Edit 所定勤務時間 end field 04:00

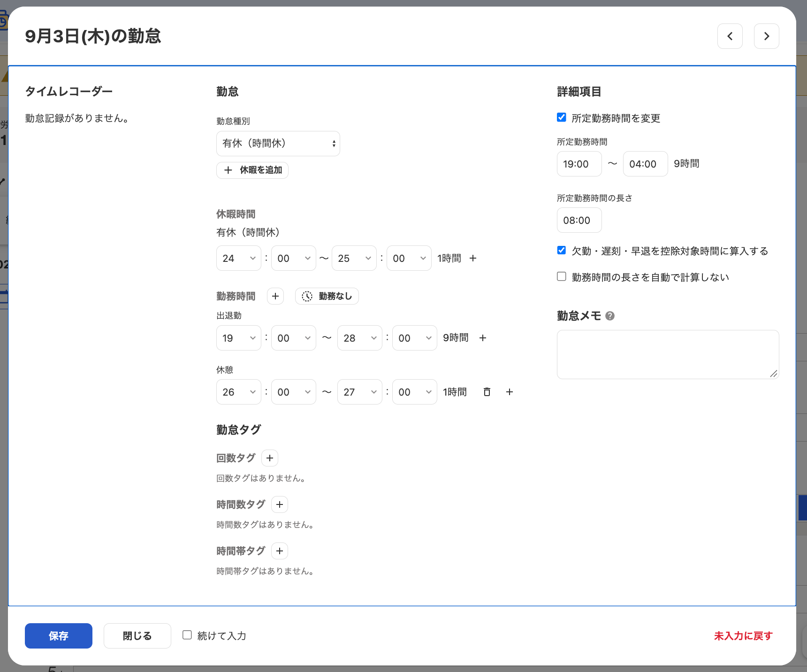(646, 164)
